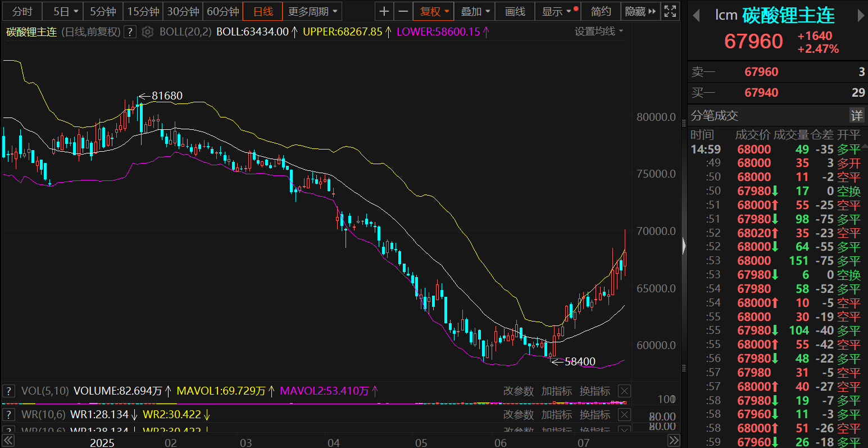Click help icon next to 碳酸锂主连 title
Image resolution: width=868 pixels, height=448 pixels.
click(130, 32)
